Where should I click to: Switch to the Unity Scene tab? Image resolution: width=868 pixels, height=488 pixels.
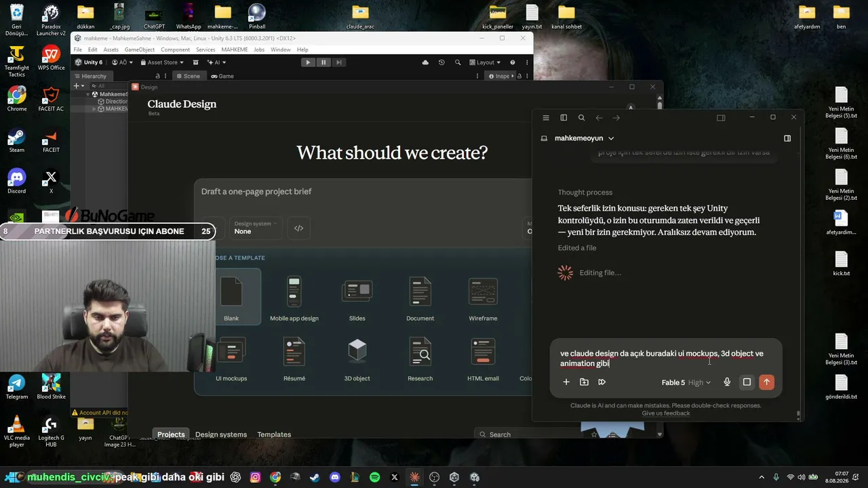pyautogui.click(x=188, y=76)
